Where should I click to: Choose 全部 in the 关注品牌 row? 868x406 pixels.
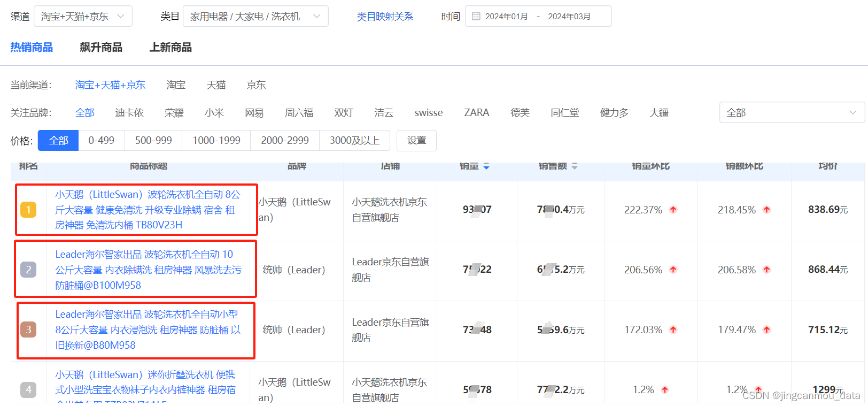[x=84, y=113]
